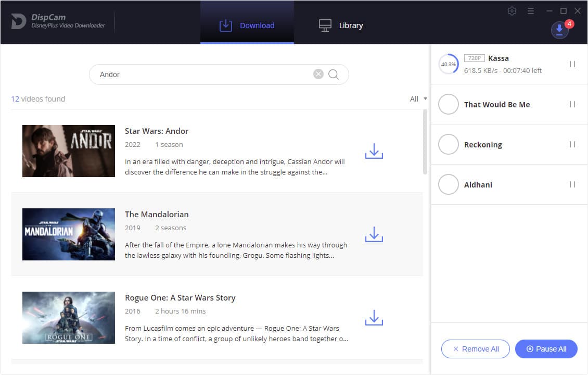Switch to the Library tab

pos(341,26)
